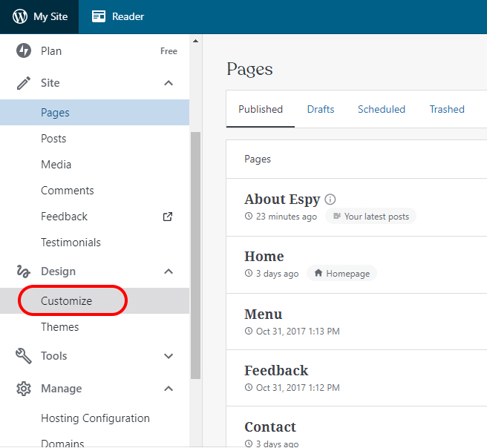This screenshot has height=448, width=487.
Task: Click the Feedback external link icon
Action: point(168,217)
